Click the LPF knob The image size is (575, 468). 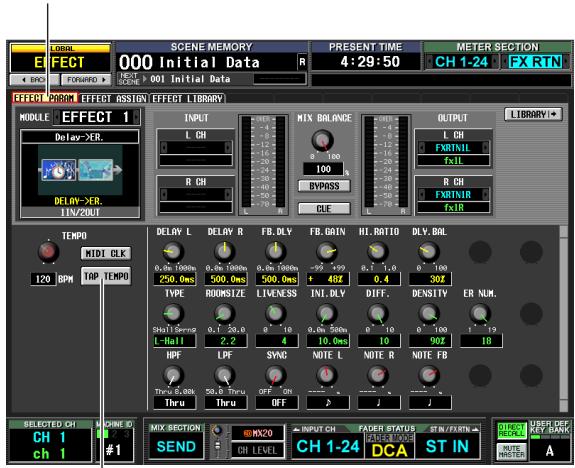[225, 376]
